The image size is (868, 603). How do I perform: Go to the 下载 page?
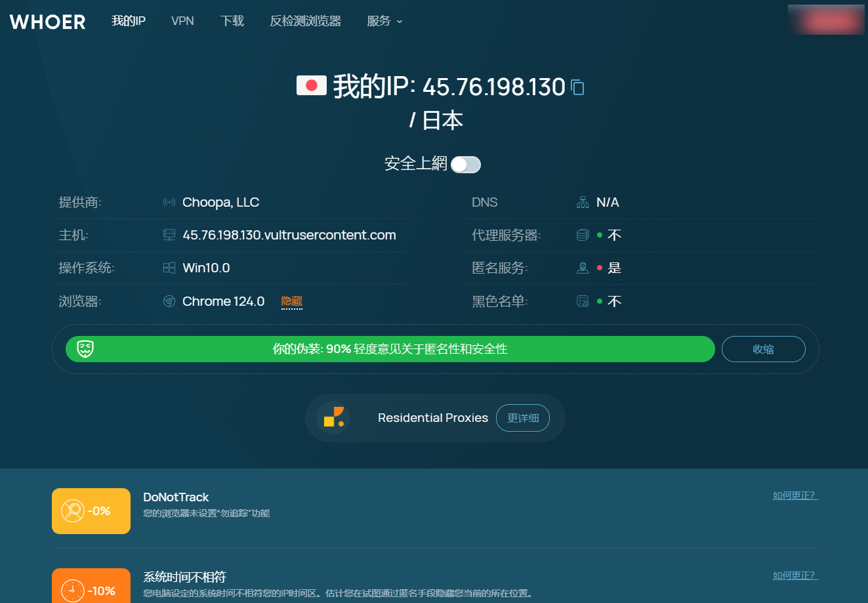pyautogui.click(x=232, y=21)
